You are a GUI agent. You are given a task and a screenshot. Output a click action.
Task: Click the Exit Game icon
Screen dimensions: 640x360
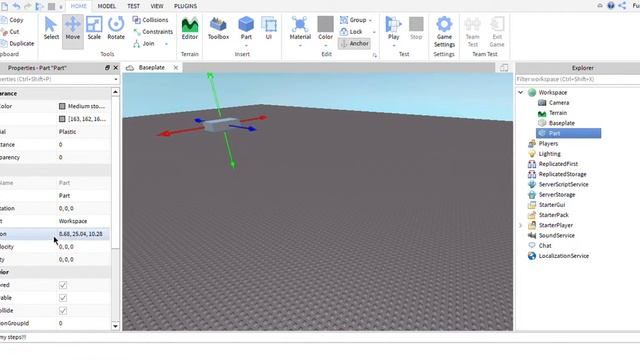497,32
